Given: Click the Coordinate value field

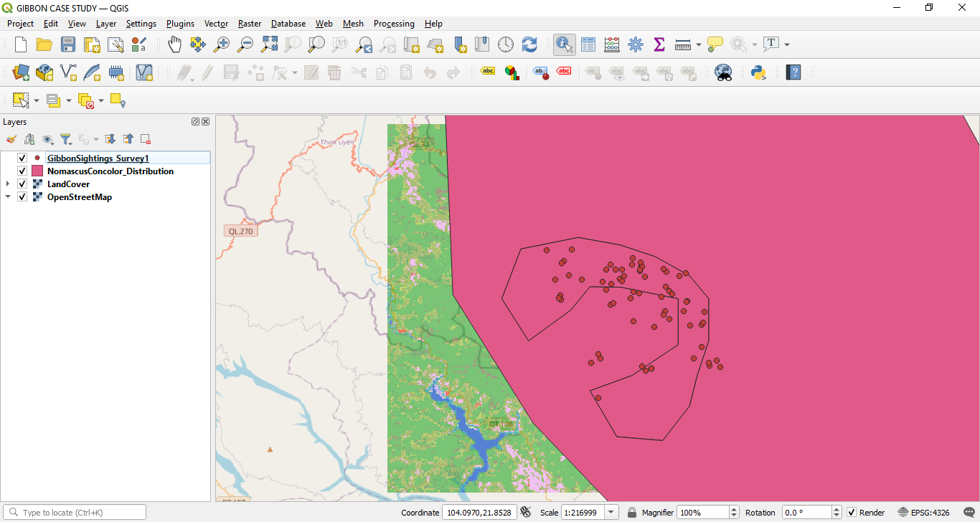Looking at the screenshot, I should click(x=479, y=513).
